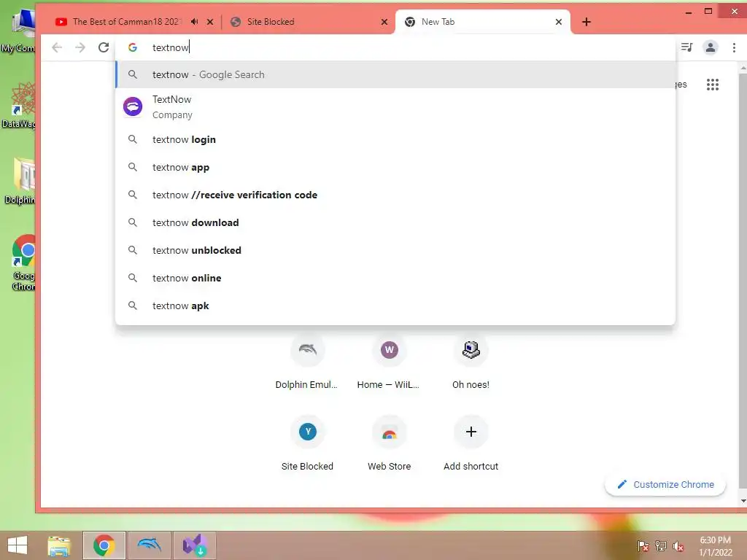Image resolution: width=747 pixels, height=560 pixels.
Task: Open the media control playlist icon
Action: 686,47
